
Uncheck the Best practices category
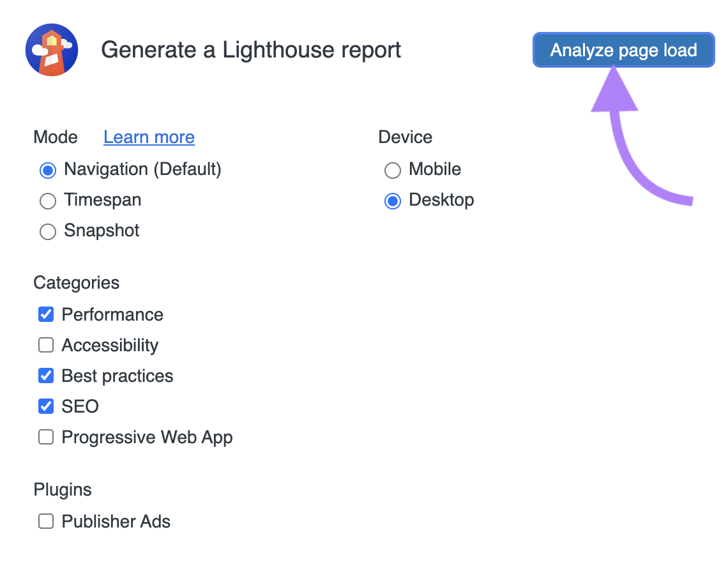[45, 375]
